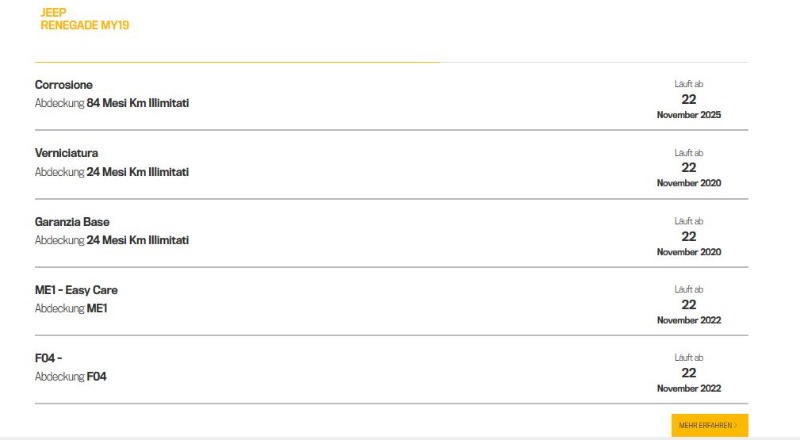The height and width of the screenshot is (440, 800).
Task: Click the JEEP RENEGADE MY19 heading
Action: pos(84,19)
